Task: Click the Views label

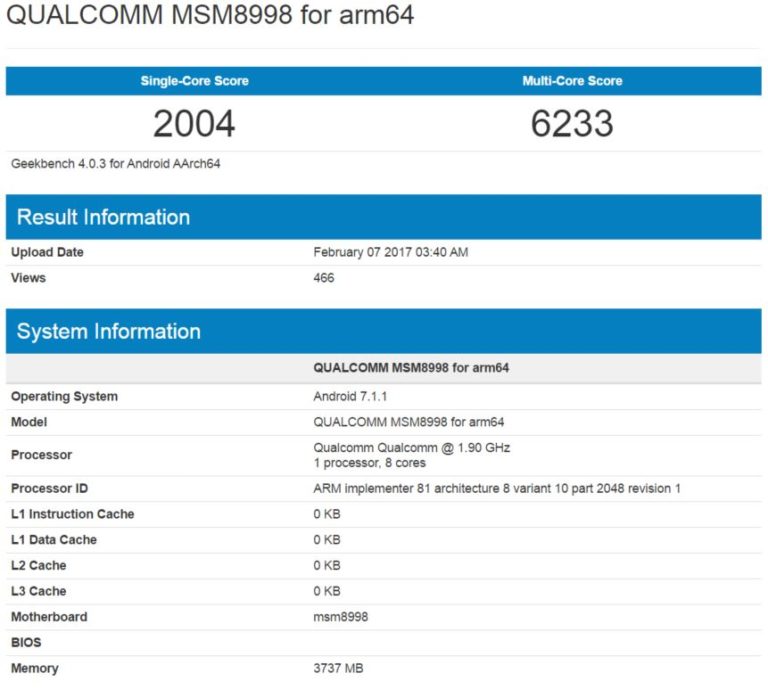Action: point(28,278)
